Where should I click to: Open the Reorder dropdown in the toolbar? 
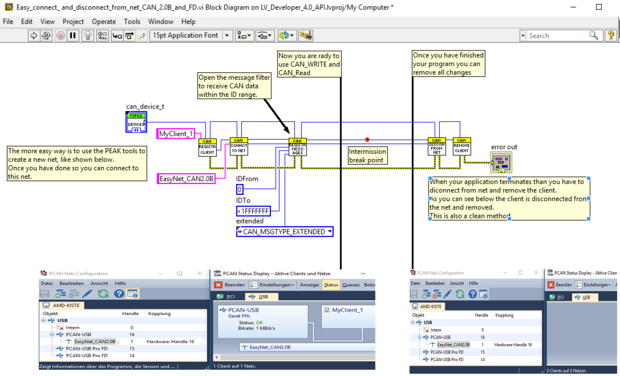(x=287, y=36)
